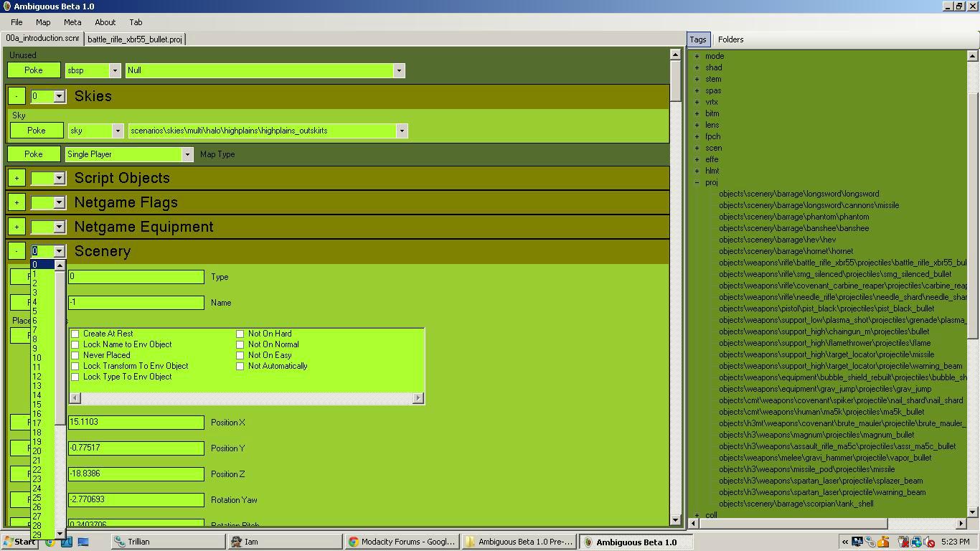Collapse the proj tag tree node
Viewport: 980px width, 551px height.
(x=697, y=182)
